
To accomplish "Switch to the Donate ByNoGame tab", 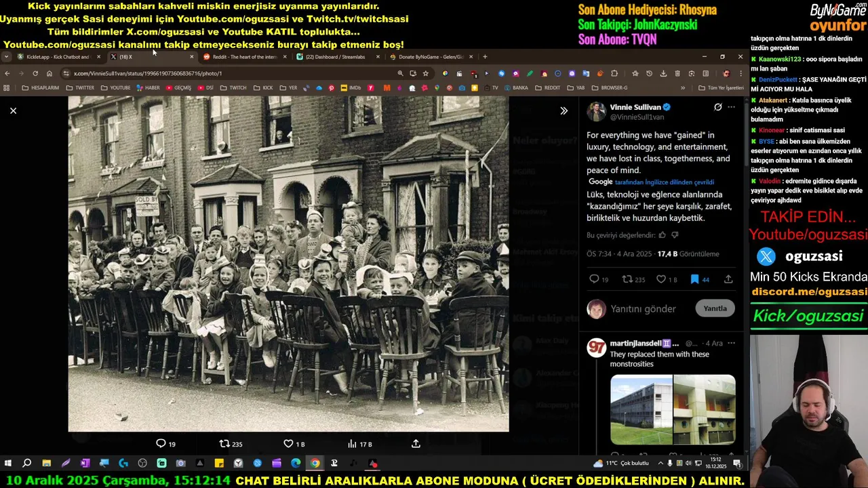I will tap(431, 57).
